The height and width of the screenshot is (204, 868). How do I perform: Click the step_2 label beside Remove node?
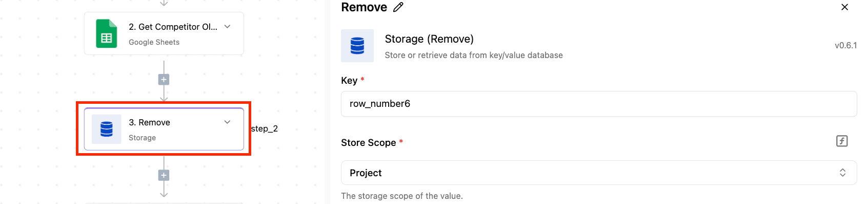click(x=265, y=128)
